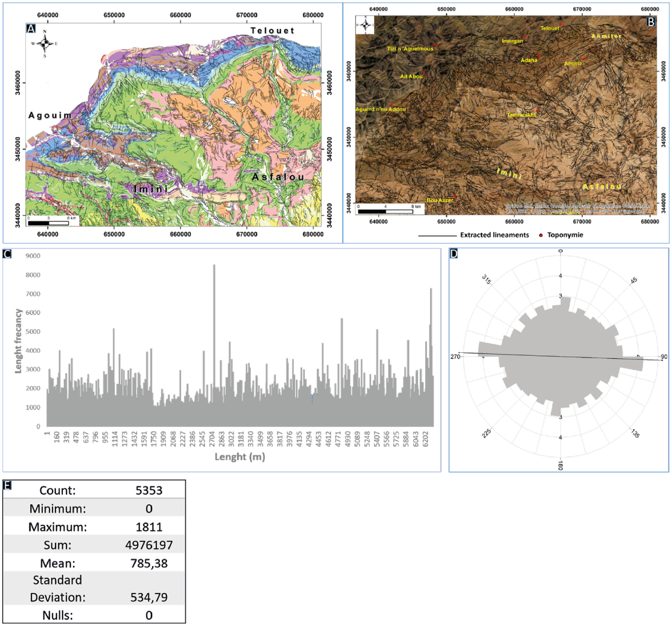Viewport: 672px width, 626px height.
Task: Toggle the Bou Azzer location marker
Action: click(454, 197)
